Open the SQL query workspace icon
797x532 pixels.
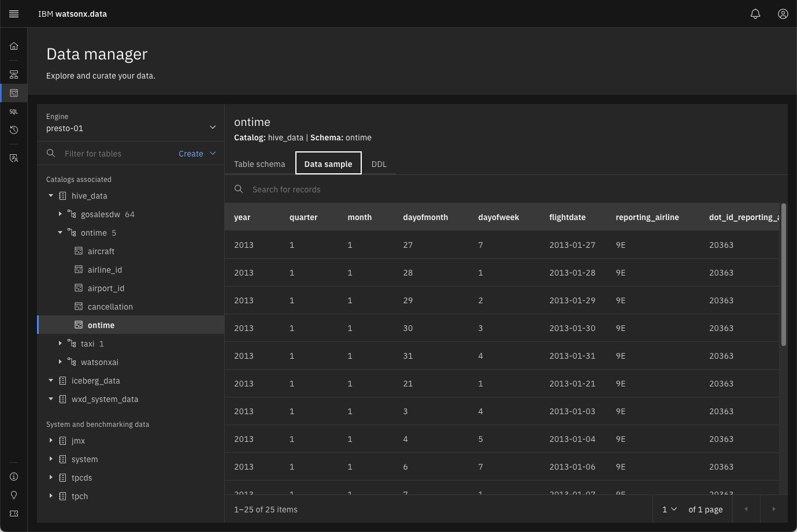(14, 111)
